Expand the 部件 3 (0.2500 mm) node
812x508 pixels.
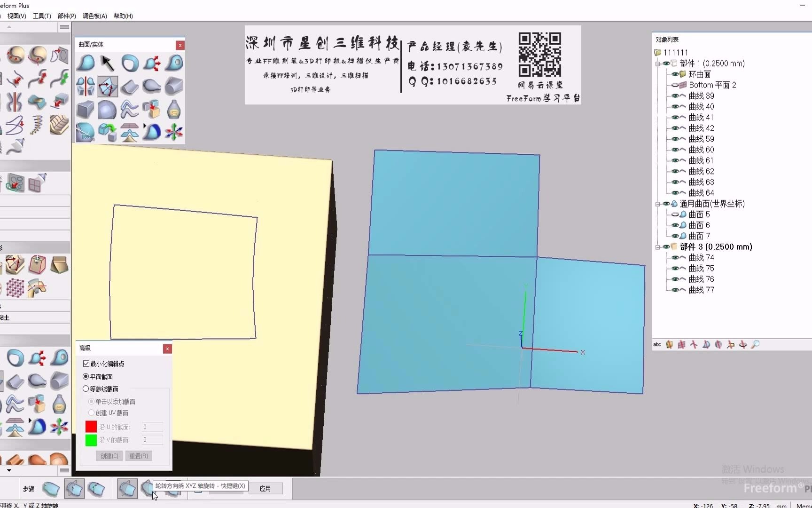[657, 246]
